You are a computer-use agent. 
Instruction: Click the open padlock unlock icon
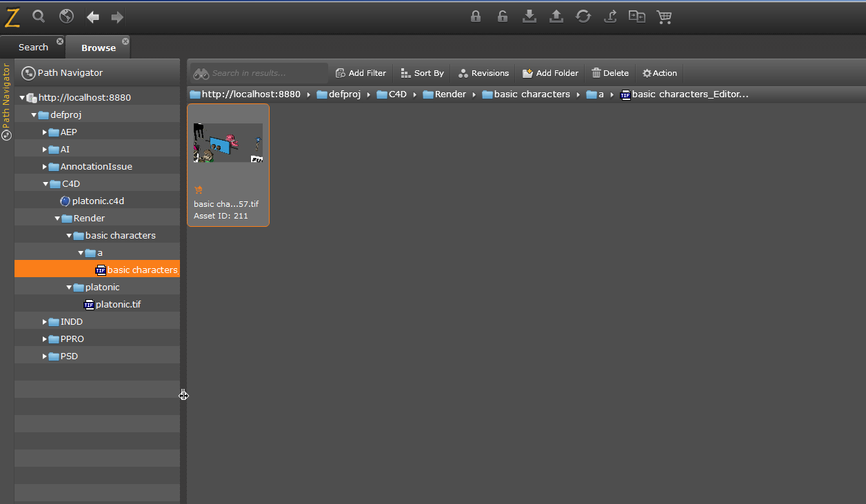click(x=503, y=17)
